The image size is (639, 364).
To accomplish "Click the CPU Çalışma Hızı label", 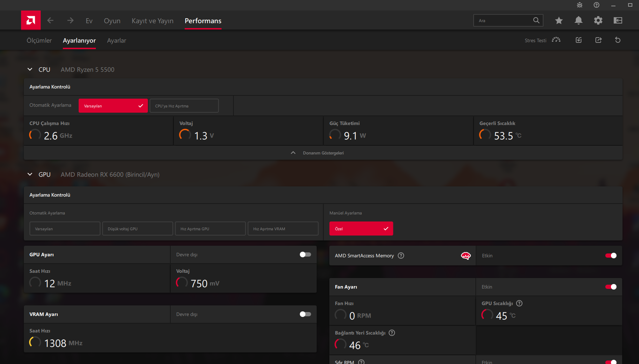I will pos(50,124).
